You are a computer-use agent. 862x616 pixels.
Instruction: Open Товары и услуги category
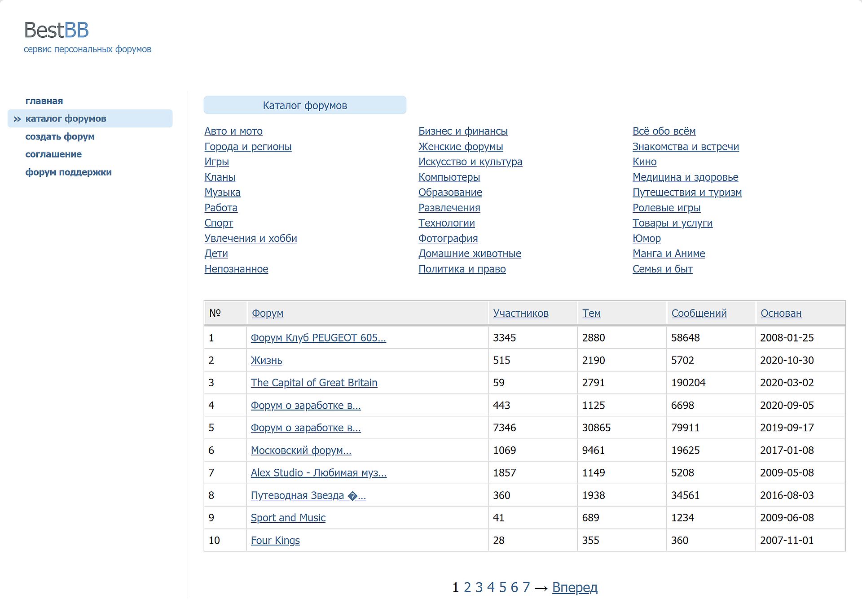pyautogui.click(x=673, y=223)
